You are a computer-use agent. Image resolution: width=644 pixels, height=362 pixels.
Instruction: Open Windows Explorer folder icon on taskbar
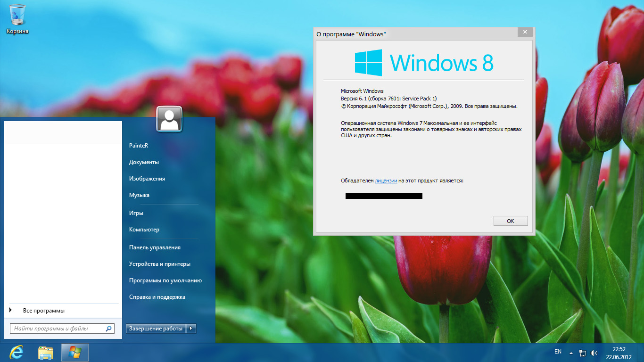coord(46,353)
